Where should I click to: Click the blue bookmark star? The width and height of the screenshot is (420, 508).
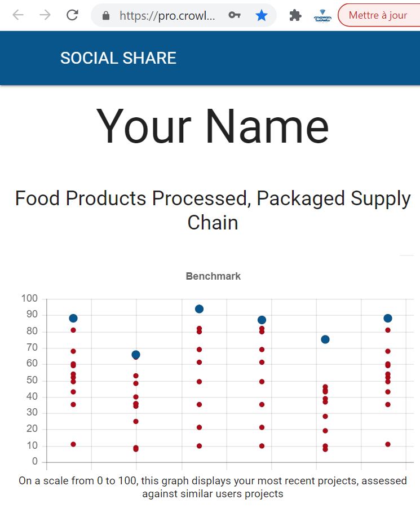262,15
